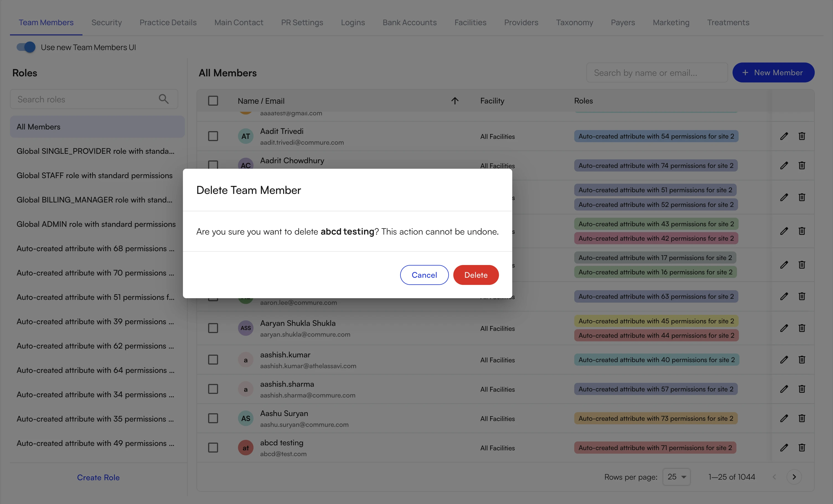833x504 pixels.
Task: Select the All Members role filter
Action: point(97,127)
